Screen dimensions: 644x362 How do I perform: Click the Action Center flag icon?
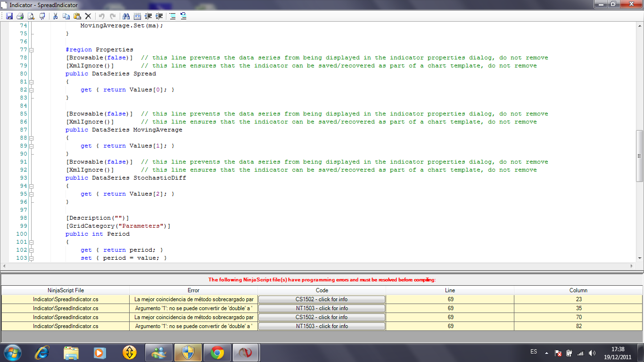click(x=558, y=353)
